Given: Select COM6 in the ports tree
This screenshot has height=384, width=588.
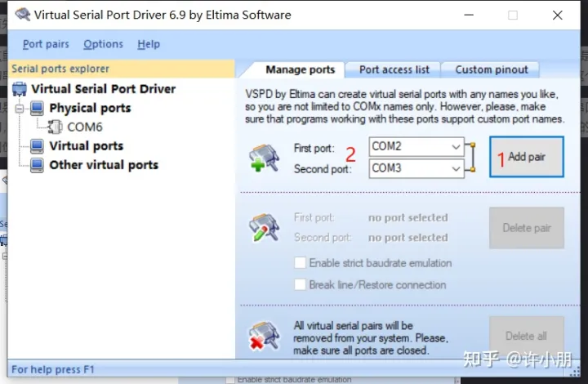Looking at the screenshot, I should pos(85,127).
